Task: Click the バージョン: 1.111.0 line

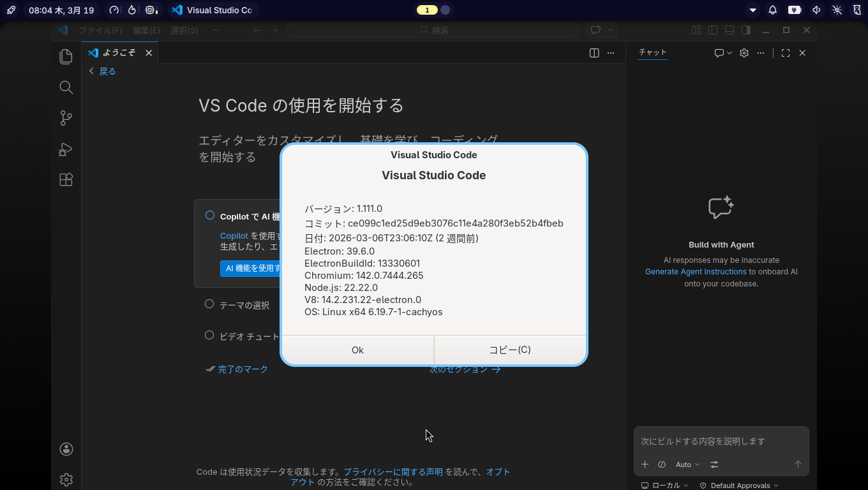Action: (x=343, y=209)
